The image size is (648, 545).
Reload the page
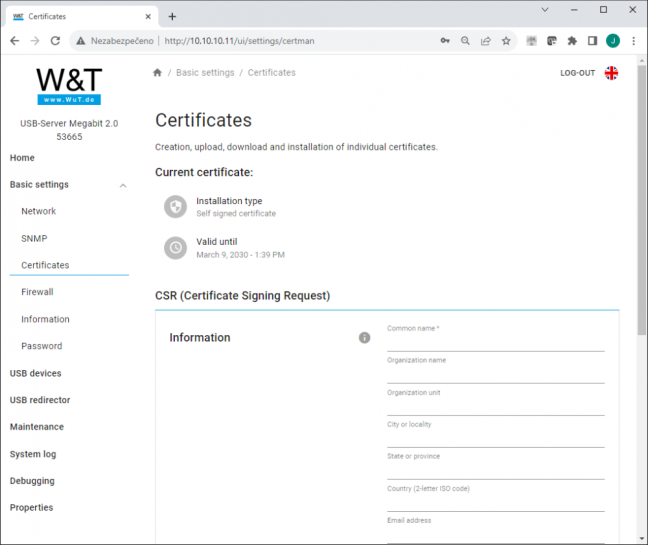pos(55,41)
